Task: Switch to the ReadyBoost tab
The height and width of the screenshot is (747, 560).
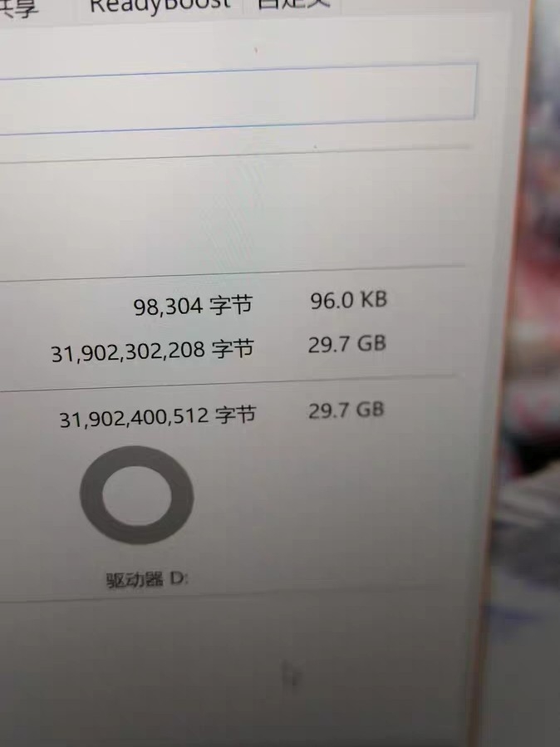Action: [160, 6]
